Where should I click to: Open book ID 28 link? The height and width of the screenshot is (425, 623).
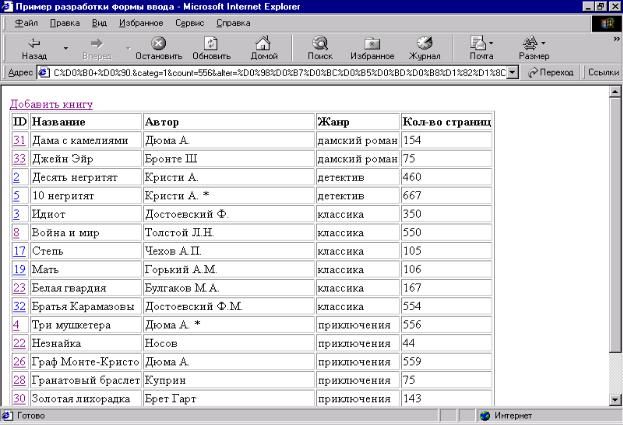tap(19, 380)
